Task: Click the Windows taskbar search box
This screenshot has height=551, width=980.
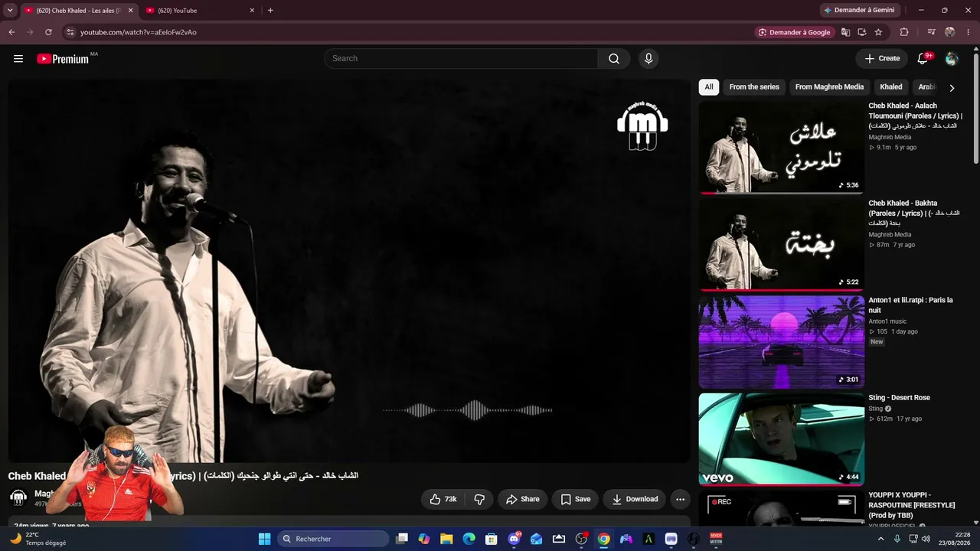Action: 333,539
